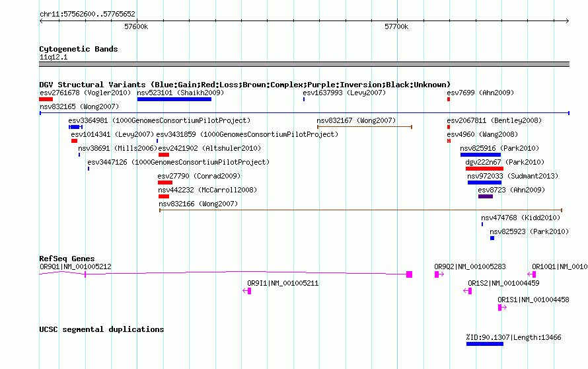Select the red esv2421902 loss bar
The width and height of the screenshot is (588, 369).
[x=164, y=155]
